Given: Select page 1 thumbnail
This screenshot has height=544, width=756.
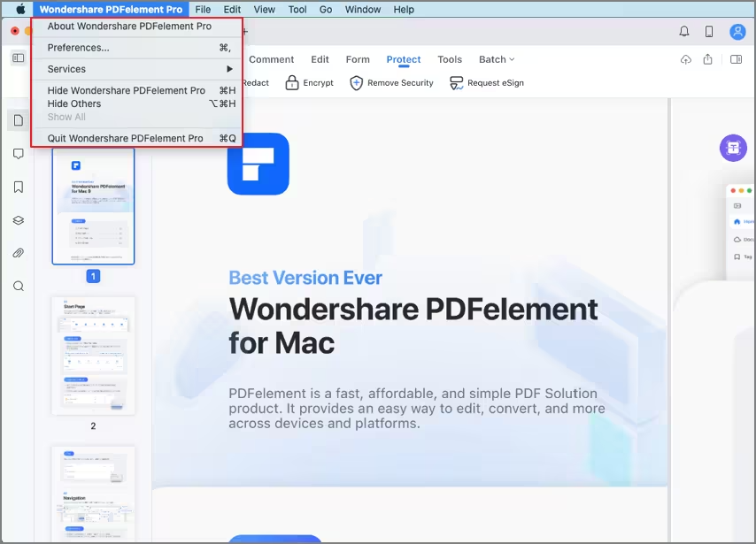Looking at the screenshot, I should [93, 206].
